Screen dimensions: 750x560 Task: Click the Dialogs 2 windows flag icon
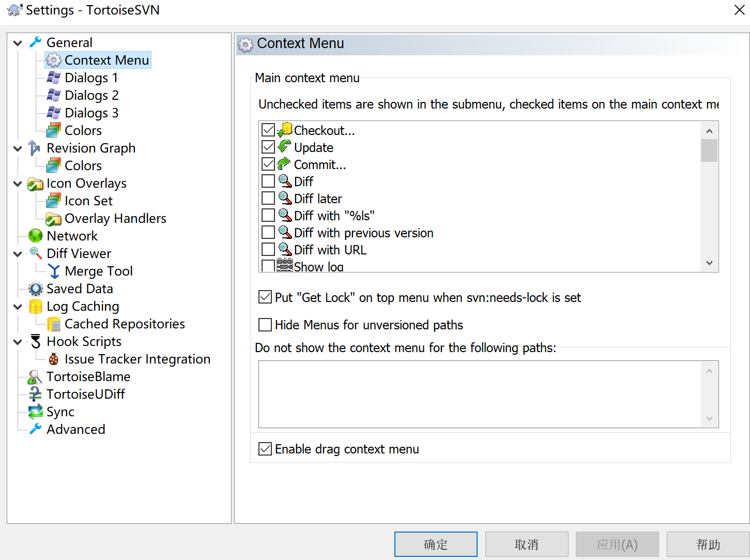54,96
